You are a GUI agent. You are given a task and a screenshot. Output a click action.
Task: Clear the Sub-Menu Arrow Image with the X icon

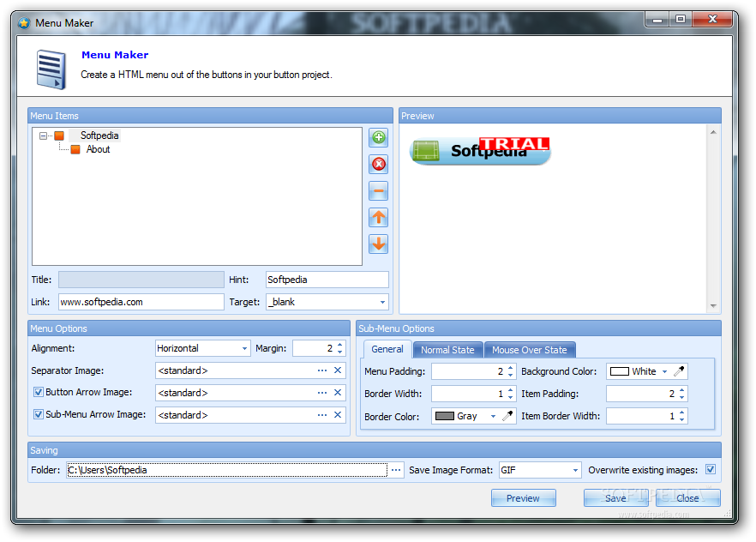(338, 415)
